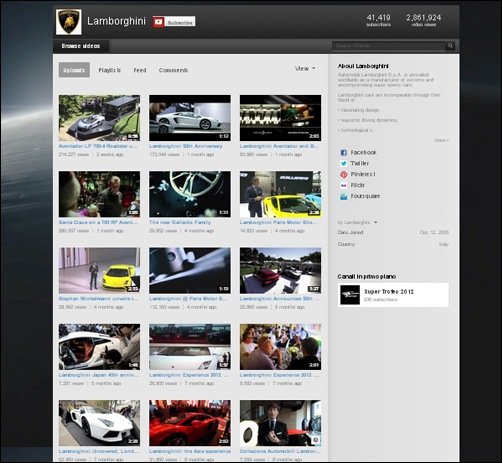Open Twitter link in sidebar
502x463 pixels.
coord(359,163)
